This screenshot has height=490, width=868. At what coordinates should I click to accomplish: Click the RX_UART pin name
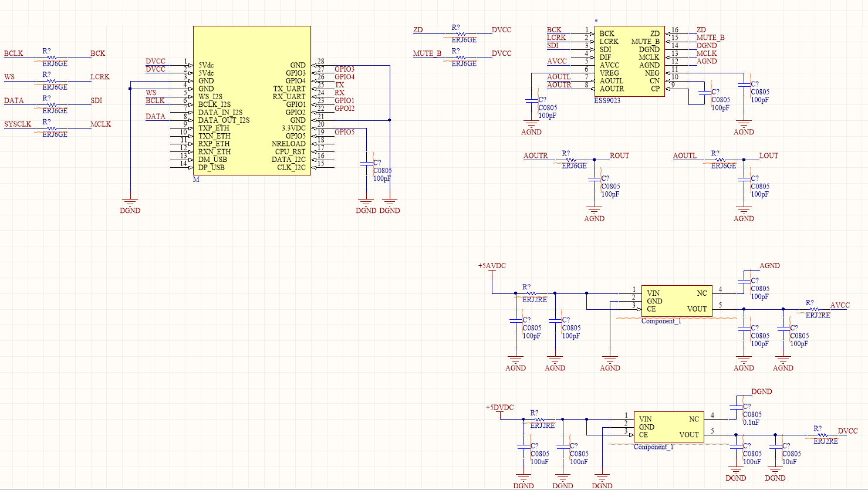point(289,97)
